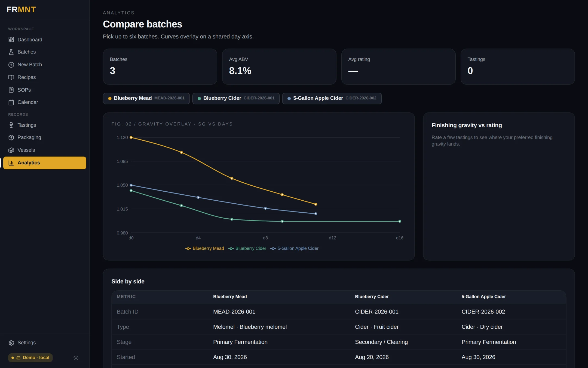The height and width of the screenshot is (368, 588).
Task: Click the 5-Gallon Apple Cider column header
Action: coord(483,297)
